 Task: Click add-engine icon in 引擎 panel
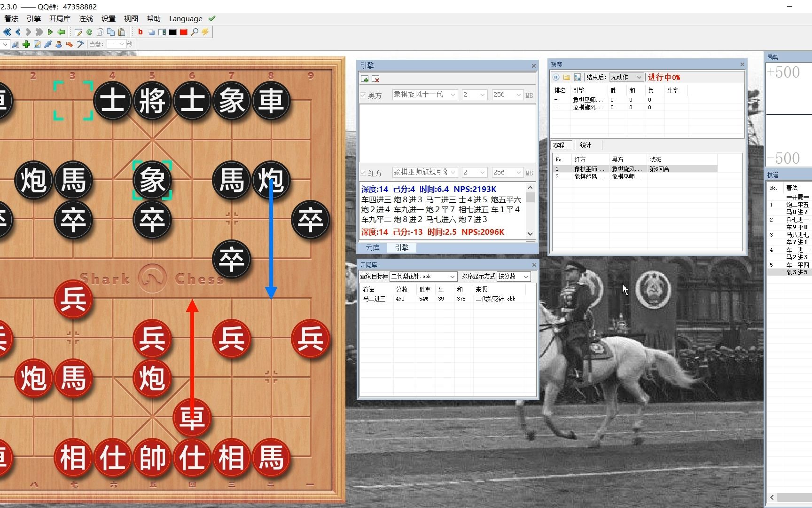click(x=365, y=79)
